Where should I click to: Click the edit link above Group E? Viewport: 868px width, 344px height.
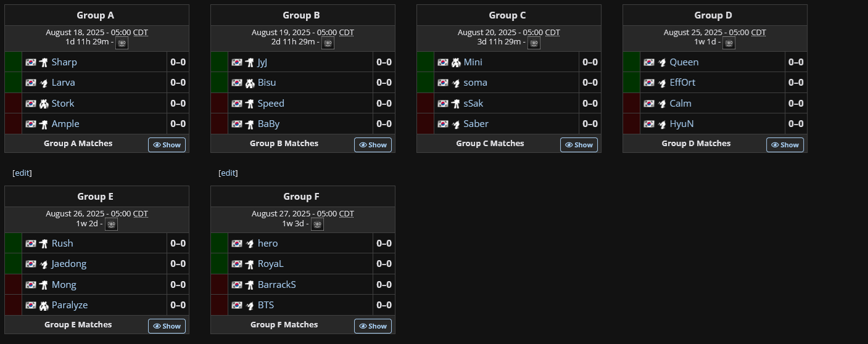[22, 173]
